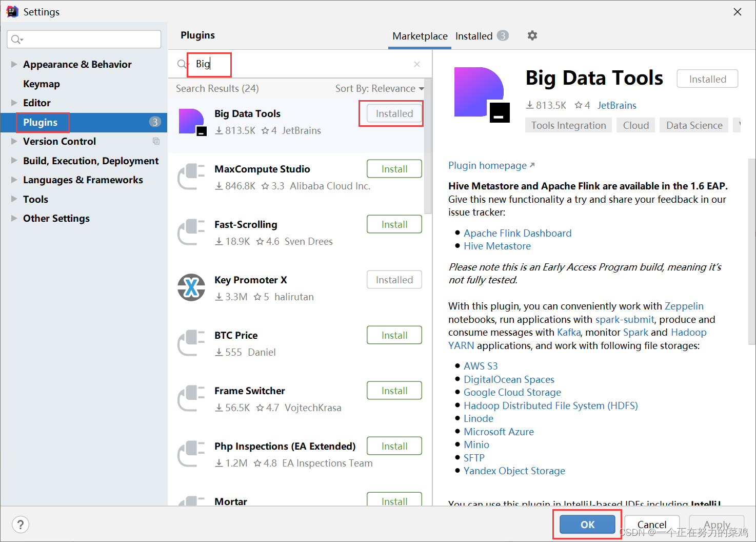Click the Apply button

pyautogui.click(x=717, y=525)
